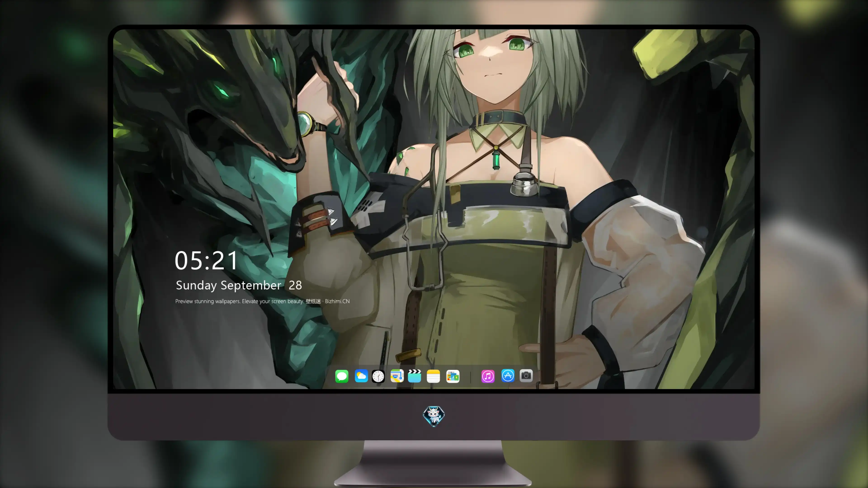Click the 'Preview stunning wallpapers' caption

tap(262, 301)
